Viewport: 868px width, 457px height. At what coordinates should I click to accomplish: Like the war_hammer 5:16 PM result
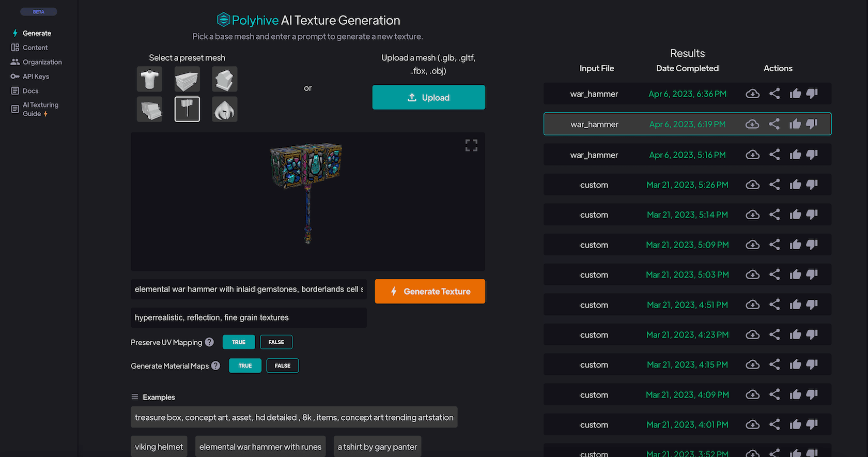796,155
